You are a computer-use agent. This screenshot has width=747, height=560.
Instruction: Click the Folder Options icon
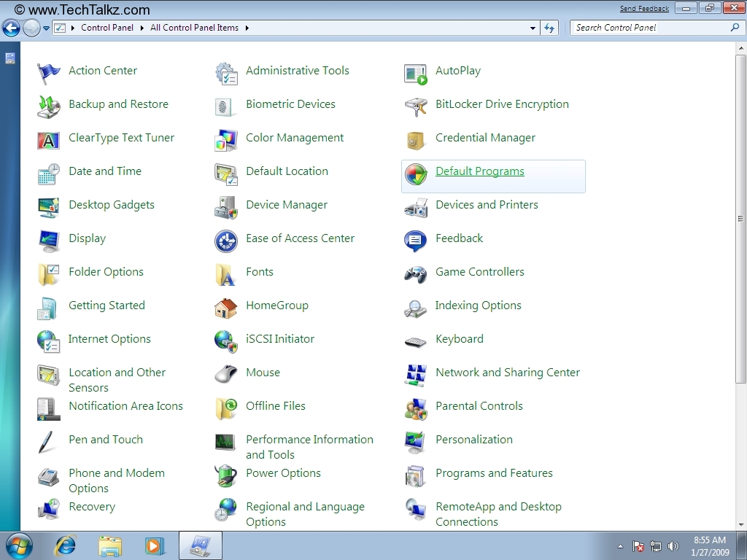pyautogui.click(x=48, y=274)
